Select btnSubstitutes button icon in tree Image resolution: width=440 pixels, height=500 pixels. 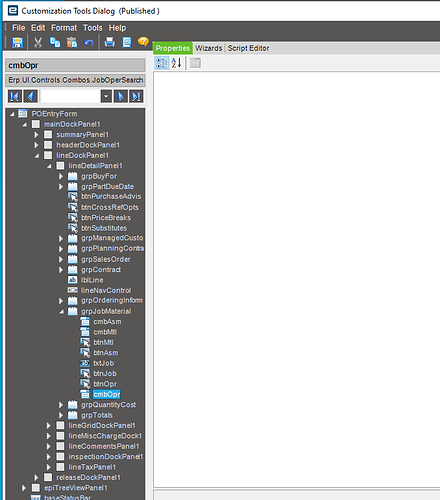coord(73,228)
